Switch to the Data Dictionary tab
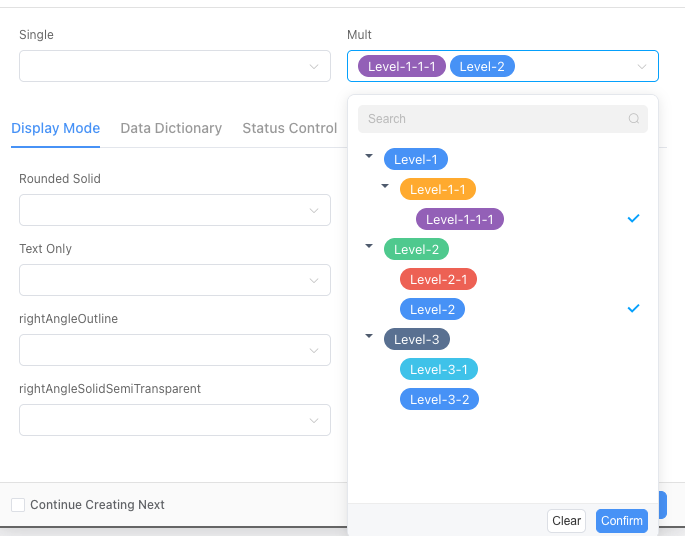This screenshot has width=685, height=536. pos(171,128)
